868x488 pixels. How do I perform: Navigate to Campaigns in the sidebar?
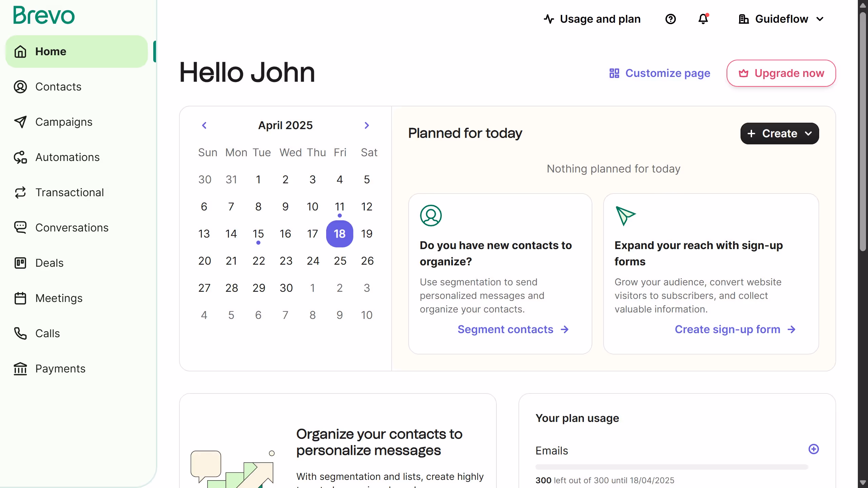point(63,122)
